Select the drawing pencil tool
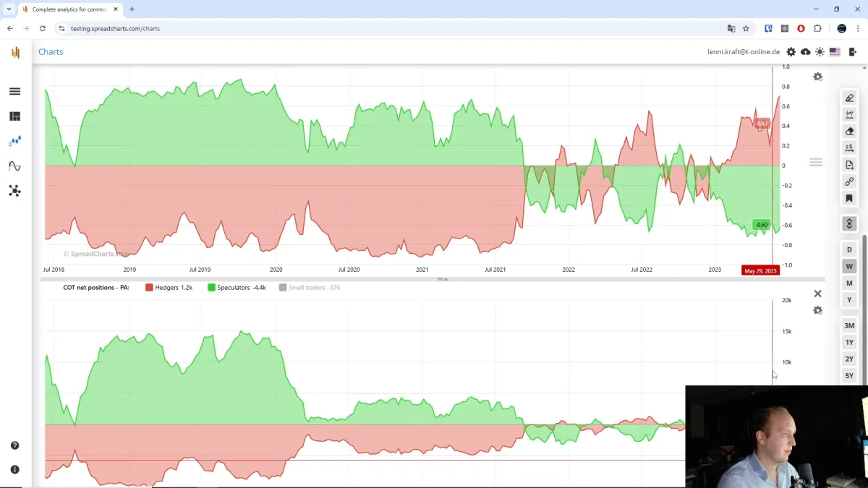The image size is (868, 488). (x=849, y=98)
